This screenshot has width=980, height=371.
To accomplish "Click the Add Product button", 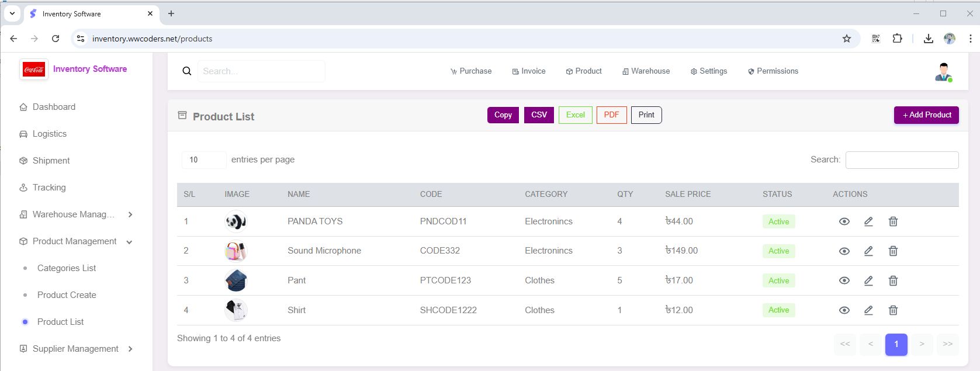I will click(x=926, y=115).
